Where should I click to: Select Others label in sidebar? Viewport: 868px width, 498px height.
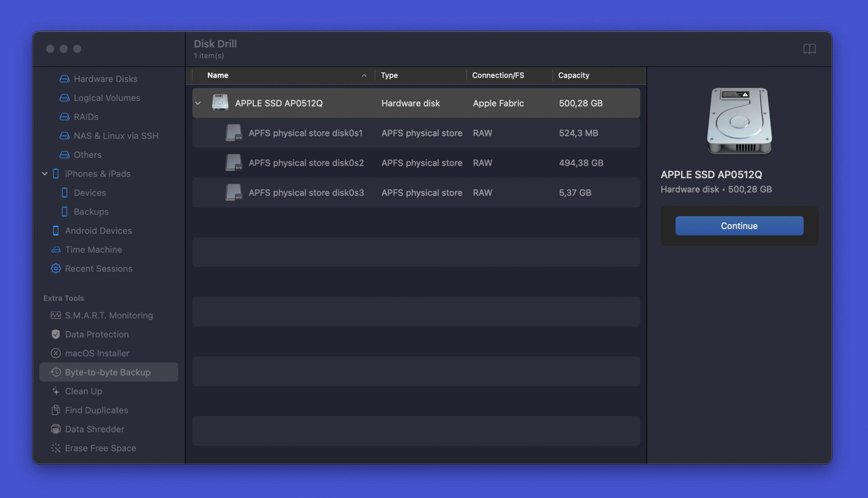(87, 155)
